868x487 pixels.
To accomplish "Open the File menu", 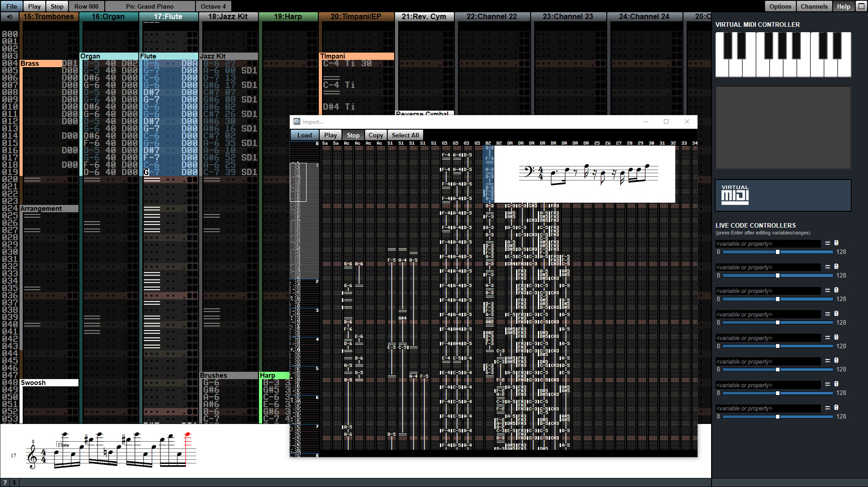I will click(x=11, y=6).
